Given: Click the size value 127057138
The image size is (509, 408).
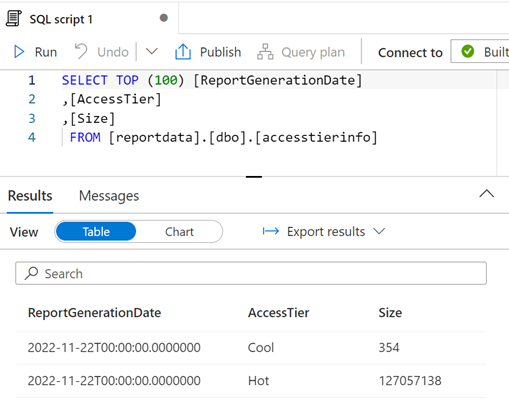Looking at the screenshot, I should 410,381.
